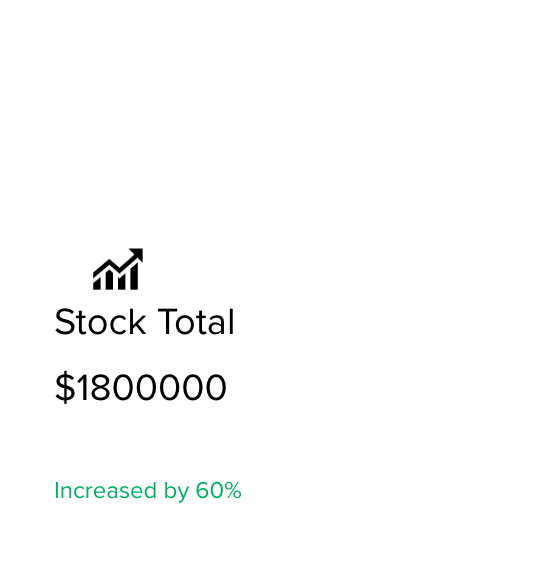Click the rising stock chart icon
This screenshot has width=546, height=570.
click(x=118, y=269)
